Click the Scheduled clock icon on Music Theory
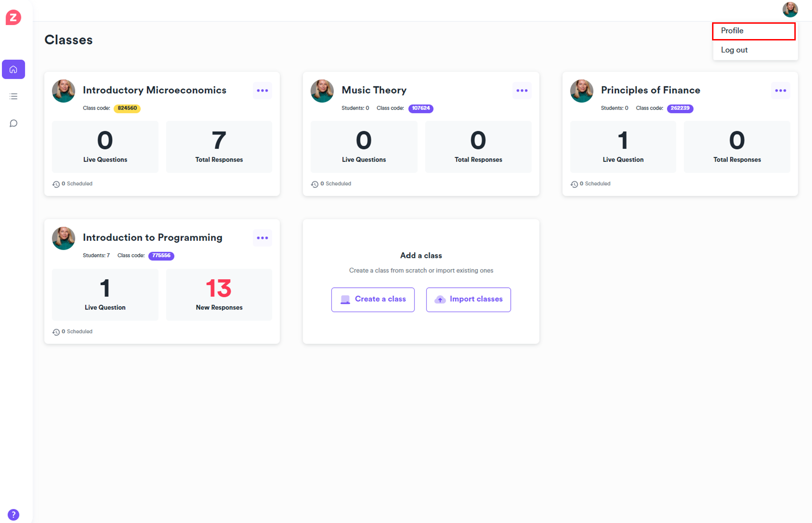Image resolution: width=812 pixels, height=523 pixels. click(x=315, y=184)
